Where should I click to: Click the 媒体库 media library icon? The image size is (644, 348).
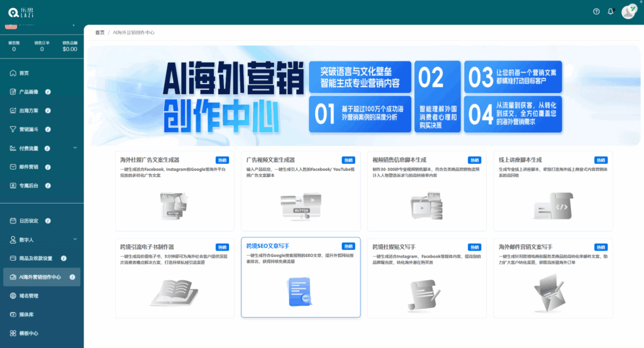pyautogui.click(x=13, y=314)
